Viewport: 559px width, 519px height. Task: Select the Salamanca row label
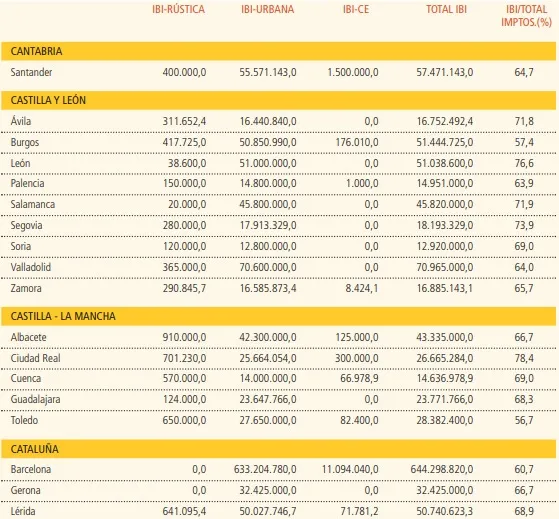(32, 205)
